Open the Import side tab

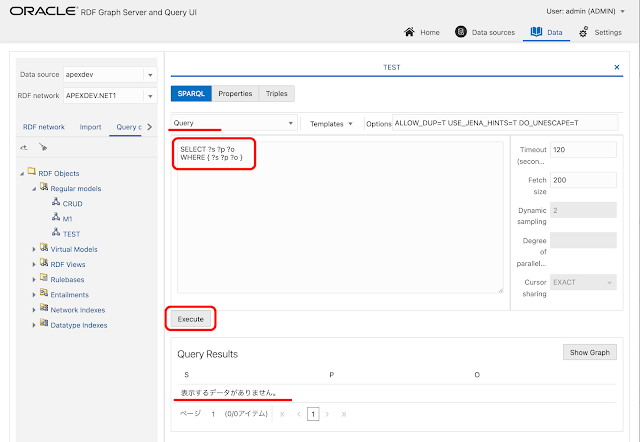[90, 127]
